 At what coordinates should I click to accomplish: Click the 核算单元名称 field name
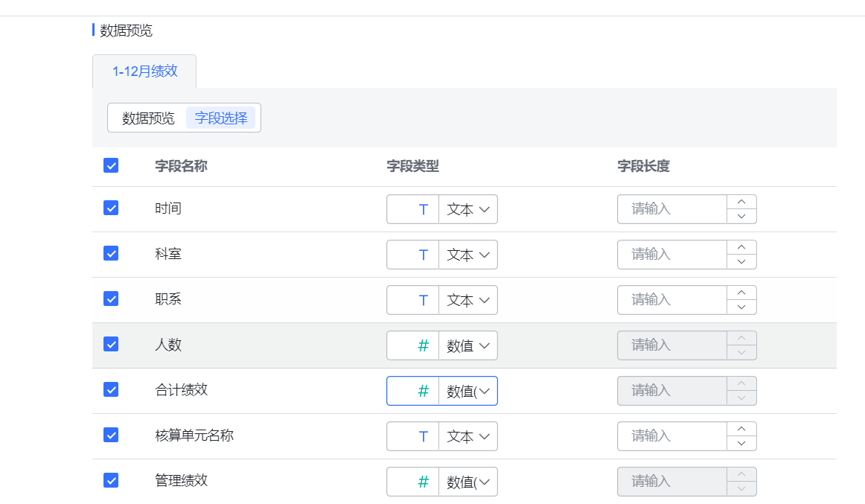tap(194, 435)
